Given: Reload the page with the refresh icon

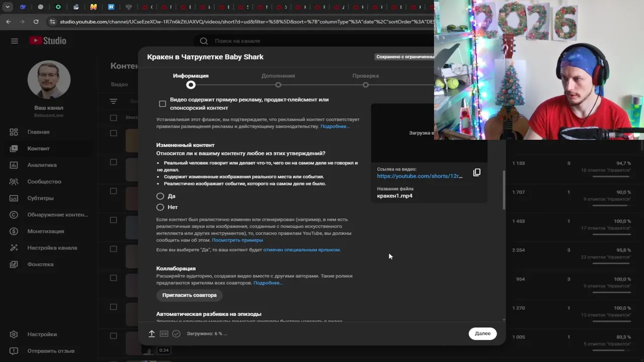Looking at the screenshot, I should point(36,22).
